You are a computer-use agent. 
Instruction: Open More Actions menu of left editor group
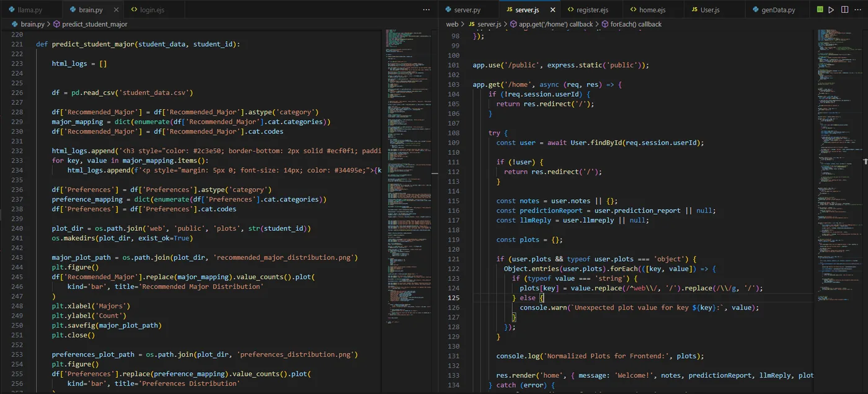click(426, 10)
